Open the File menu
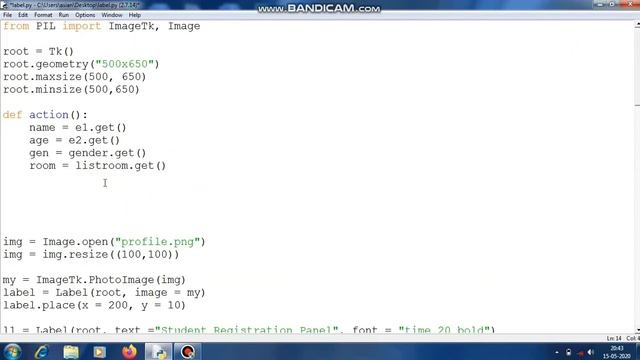 point(7,15)
